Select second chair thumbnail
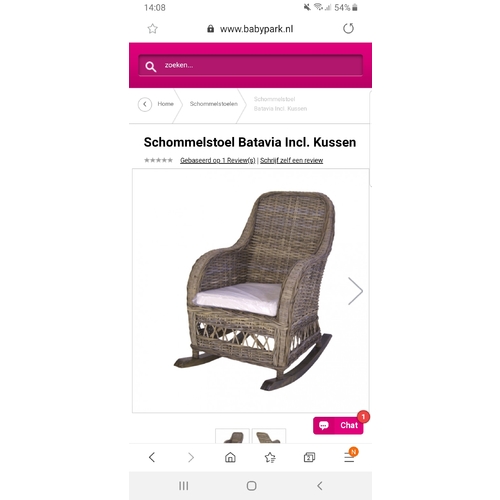The image size is (500, 500). [269, 436]
